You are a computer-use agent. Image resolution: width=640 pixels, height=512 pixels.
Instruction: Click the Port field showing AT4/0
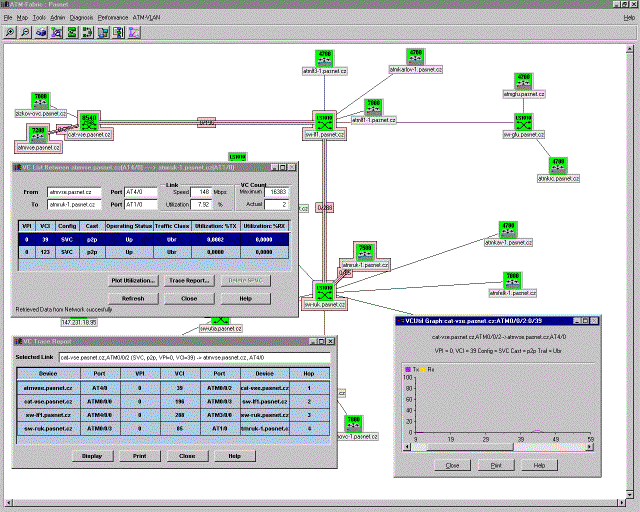click(140, 192)
